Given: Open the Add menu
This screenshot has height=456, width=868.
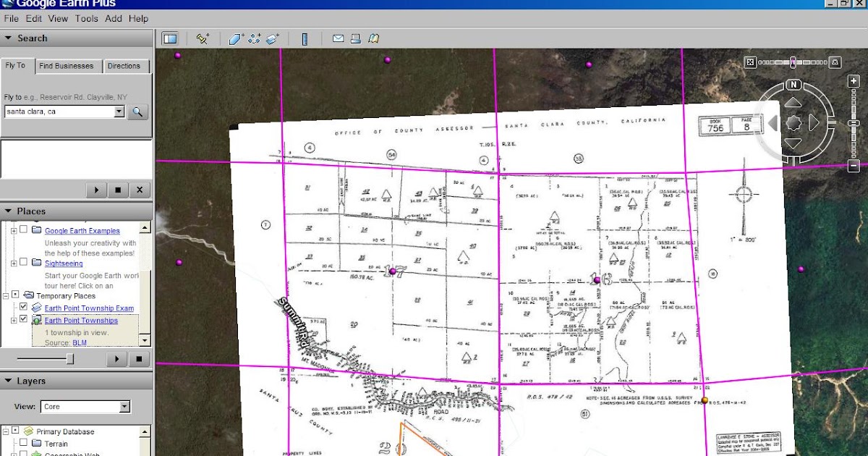Looking at the screenshot, I should 114,18.
